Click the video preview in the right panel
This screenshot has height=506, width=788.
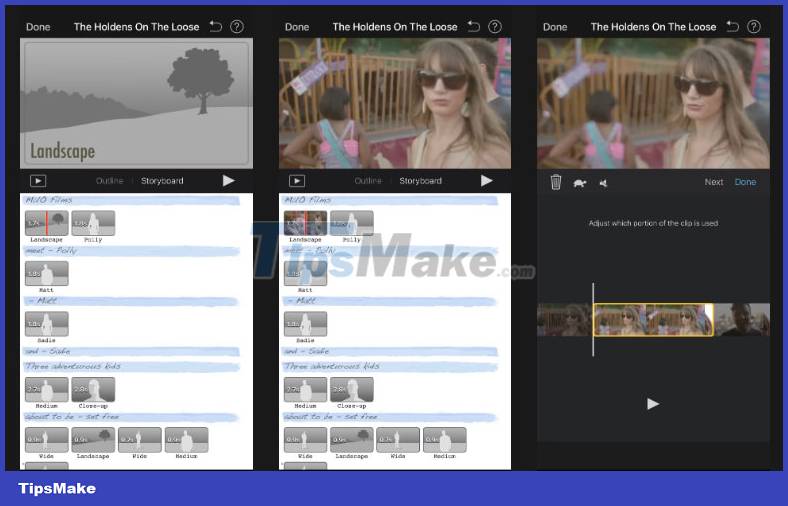[x=653, y=103]
